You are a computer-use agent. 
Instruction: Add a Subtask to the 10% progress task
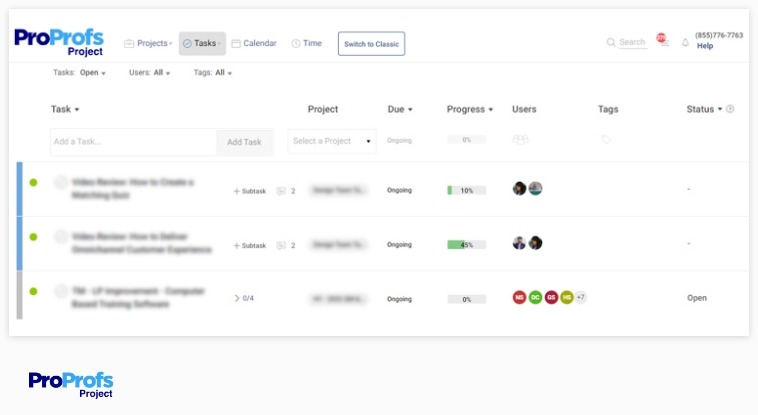pos(250,191)
